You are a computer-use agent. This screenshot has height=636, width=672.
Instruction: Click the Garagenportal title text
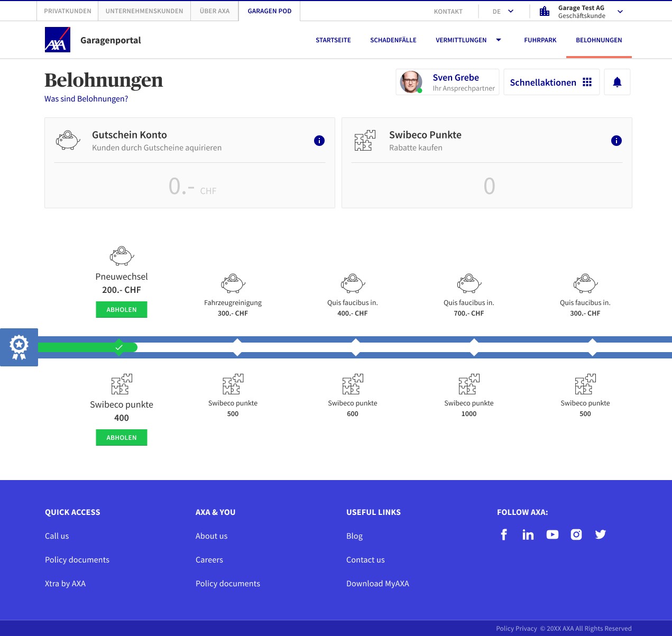click(111, 40)
